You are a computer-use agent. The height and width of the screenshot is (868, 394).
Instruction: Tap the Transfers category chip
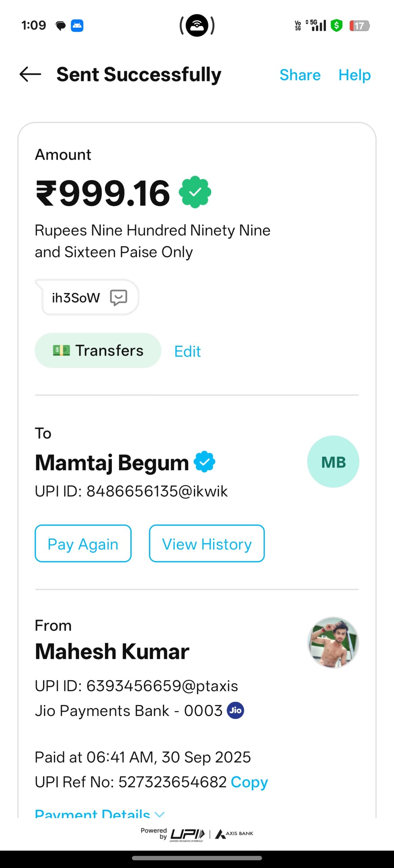[98, 351]
